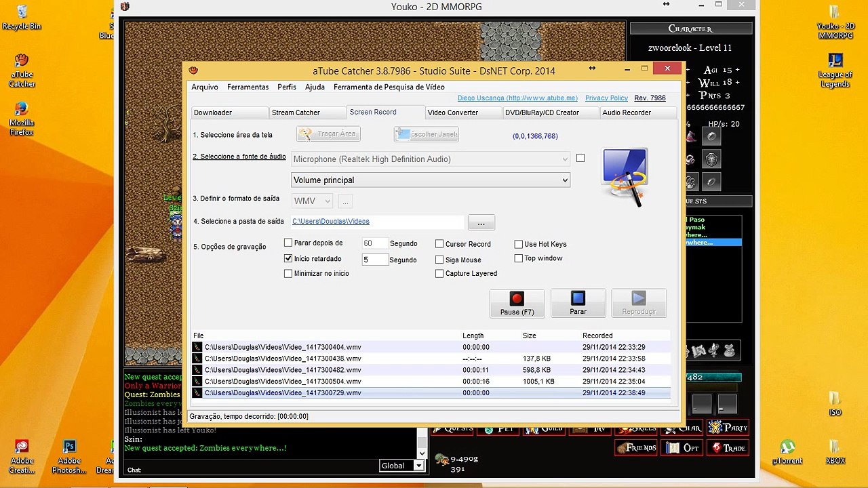
Task: Click the aTube Catcher title bar icon
Action: 193,70
